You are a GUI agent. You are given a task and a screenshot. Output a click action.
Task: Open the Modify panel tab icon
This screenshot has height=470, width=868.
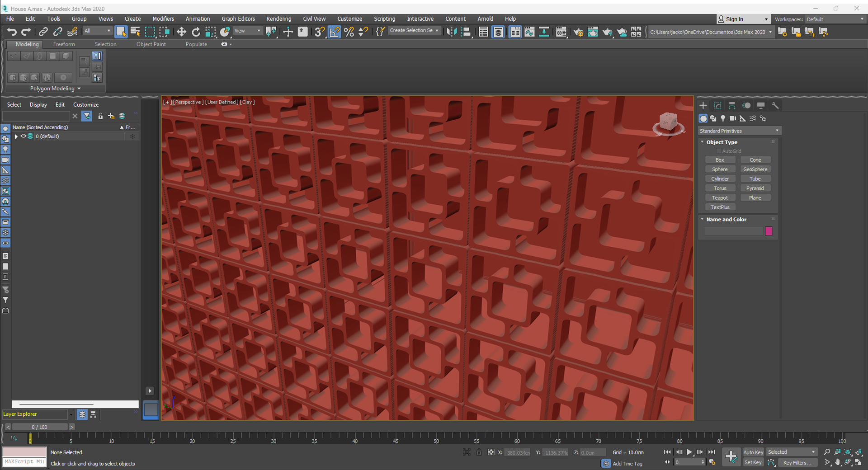(x=717, y=105)
